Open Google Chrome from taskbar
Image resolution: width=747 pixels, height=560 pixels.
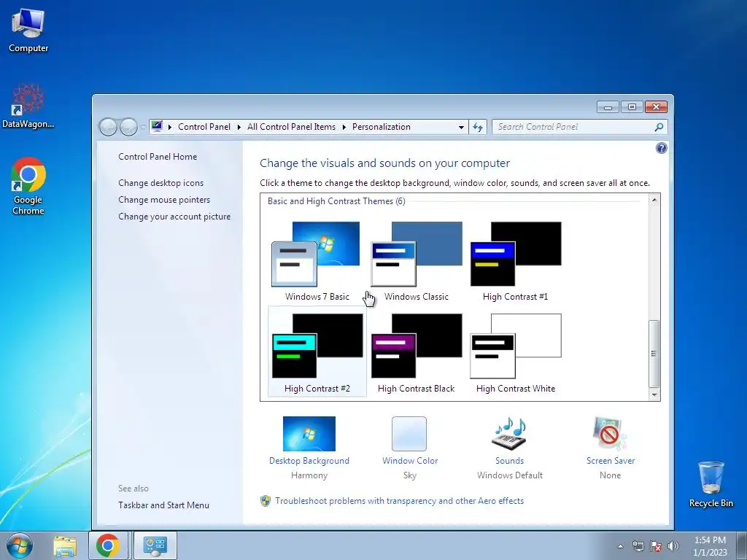pyautogui.click(x=108, y=545)
